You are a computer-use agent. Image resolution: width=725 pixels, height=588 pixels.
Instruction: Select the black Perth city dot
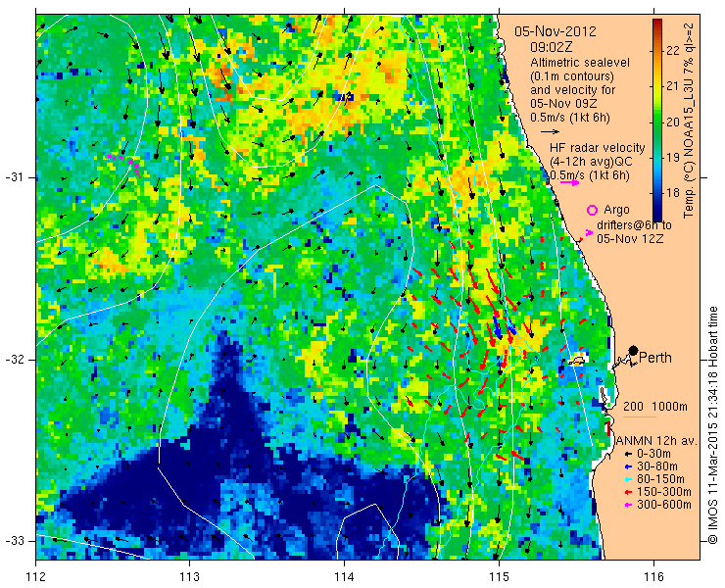(x=634, y=351)
